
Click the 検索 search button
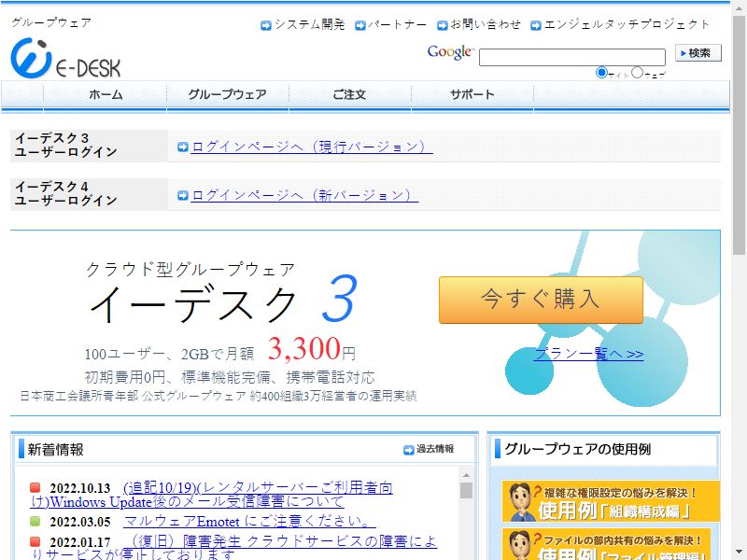[x=698, y=53]
